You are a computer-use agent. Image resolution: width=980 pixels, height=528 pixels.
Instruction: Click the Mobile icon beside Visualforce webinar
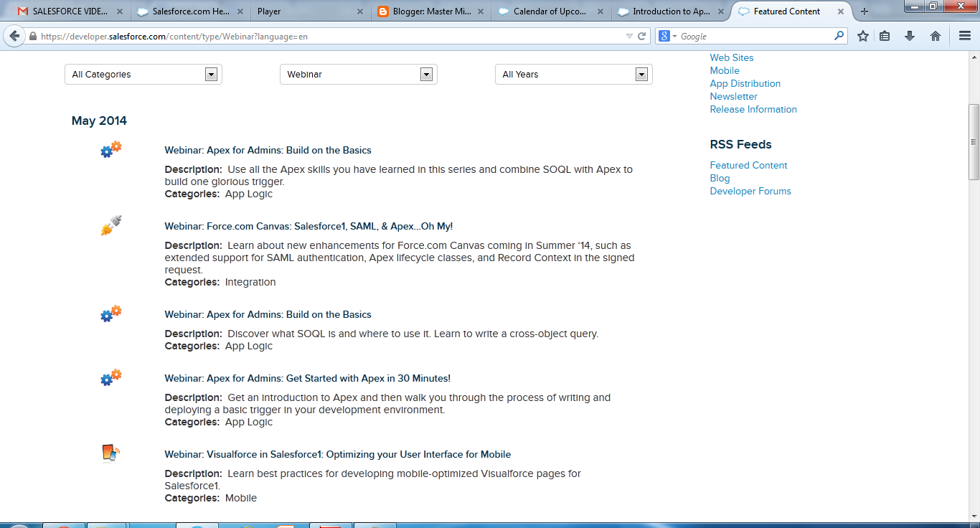(x=110, y=454)
